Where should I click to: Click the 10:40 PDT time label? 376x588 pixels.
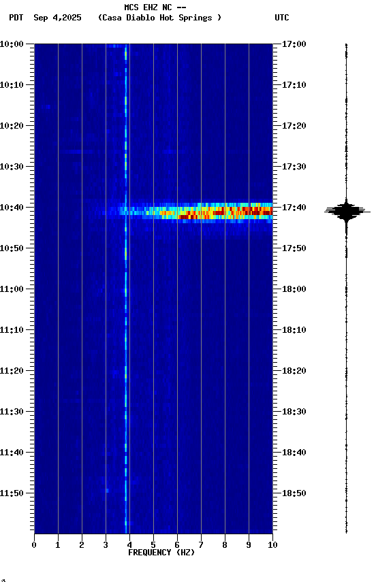coord(12,208)
